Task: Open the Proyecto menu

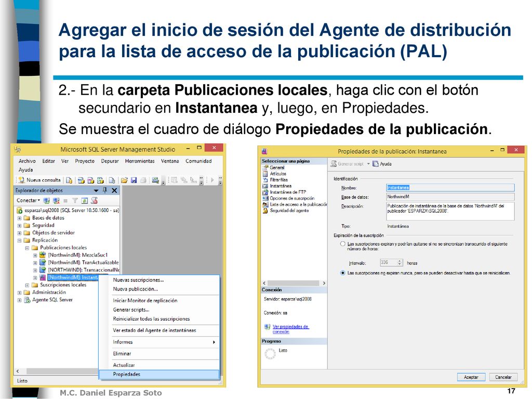Action: pyautogui.click(x=85, y=161)
